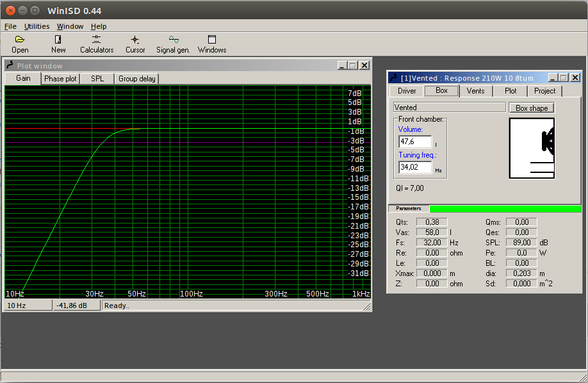Select the Driver tab
The width and height of the screenshot is (588, 383).
pos(407,91)
